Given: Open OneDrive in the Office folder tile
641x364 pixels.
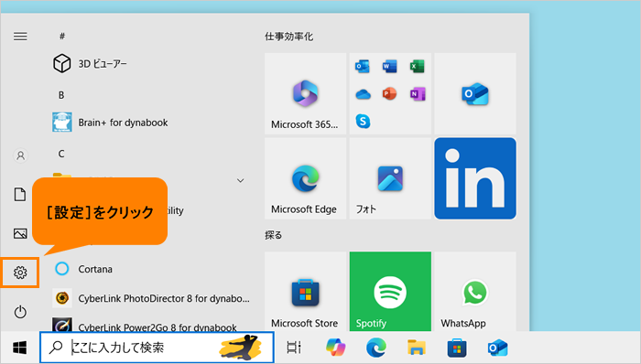Looking at the screenshot, I should click(363, 94).
